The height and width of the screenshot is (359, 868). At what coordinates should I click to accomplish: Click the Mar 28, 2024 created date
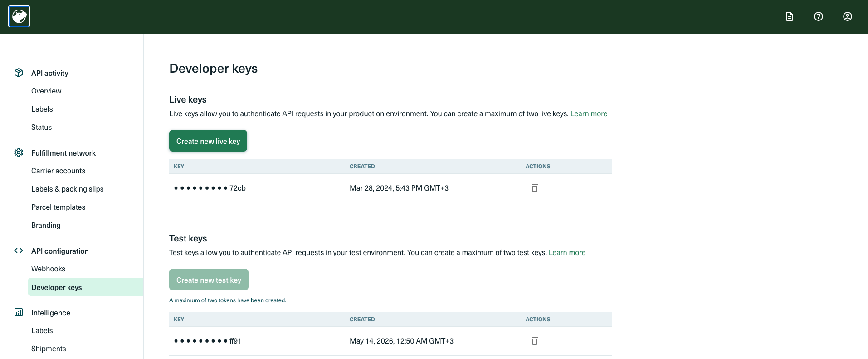click(399, 188)
